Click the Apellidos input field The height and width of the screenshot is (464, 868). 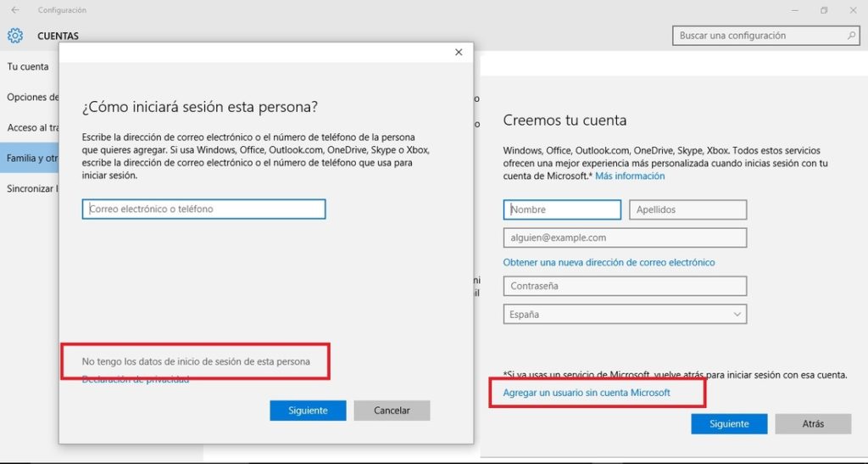coord(688,210)
